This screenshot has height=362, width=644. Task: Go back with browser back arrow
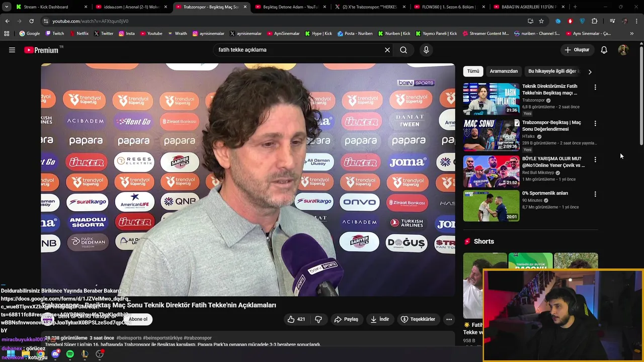(7, 21)
